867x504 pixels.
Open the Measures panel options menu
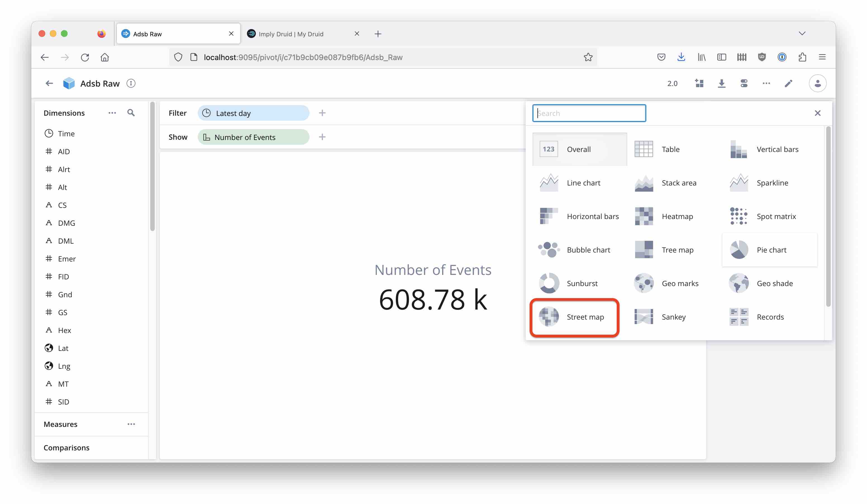point(131,424)
